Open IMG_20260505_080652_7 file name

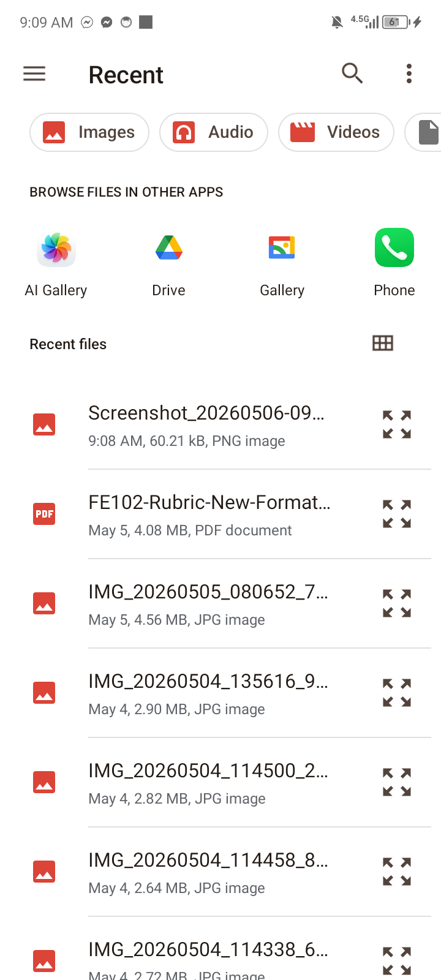point(208,592)
